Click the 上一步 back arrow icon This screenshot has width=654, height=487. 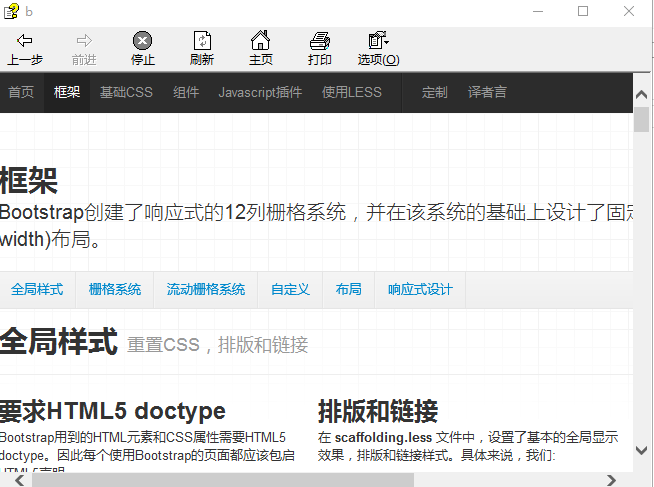[x=25, y=41]
